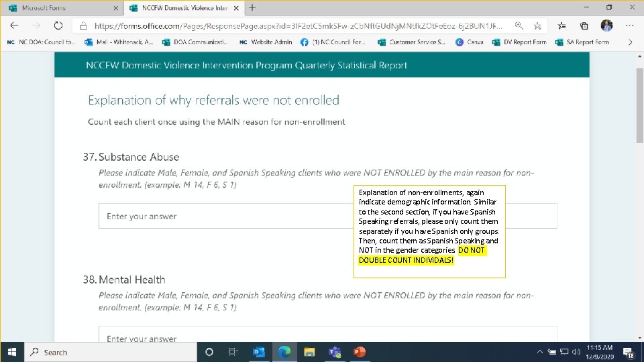
Task: Reload the page with the refresh icon
Action: 58,25
